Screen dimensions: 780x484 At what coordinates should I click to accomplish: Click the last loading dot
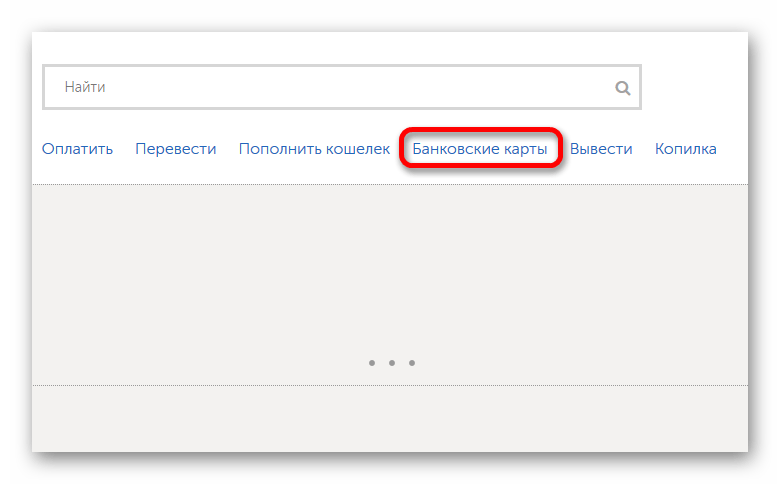412,363
